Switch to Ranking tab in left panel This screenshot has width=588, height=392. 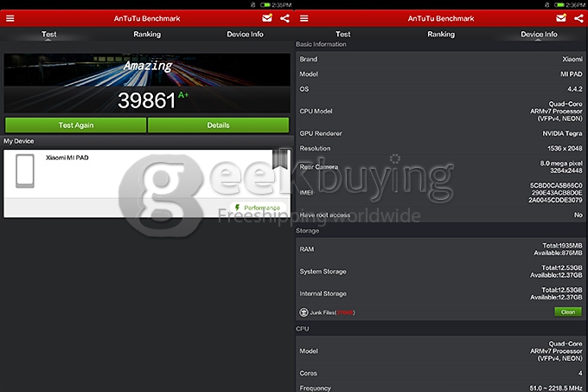[147, 35]
